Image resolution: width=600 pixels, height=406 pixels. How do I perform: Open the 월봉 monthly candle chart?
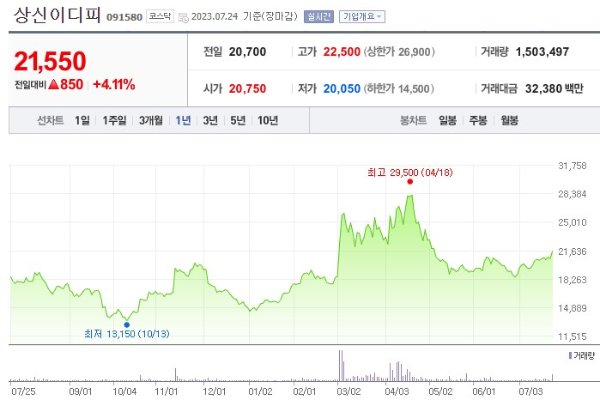point(509,121)
